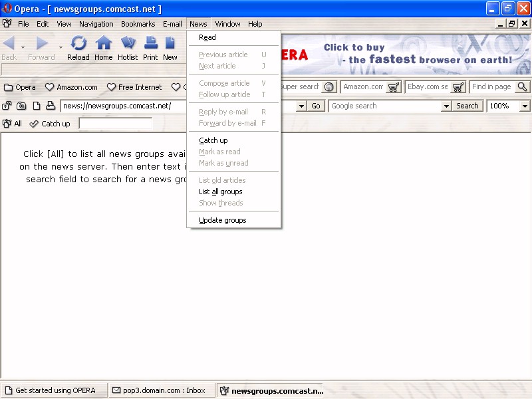532x399 pixels.
Task: Click Find in page magnifier icon
Action: click(x=522, y=87)
